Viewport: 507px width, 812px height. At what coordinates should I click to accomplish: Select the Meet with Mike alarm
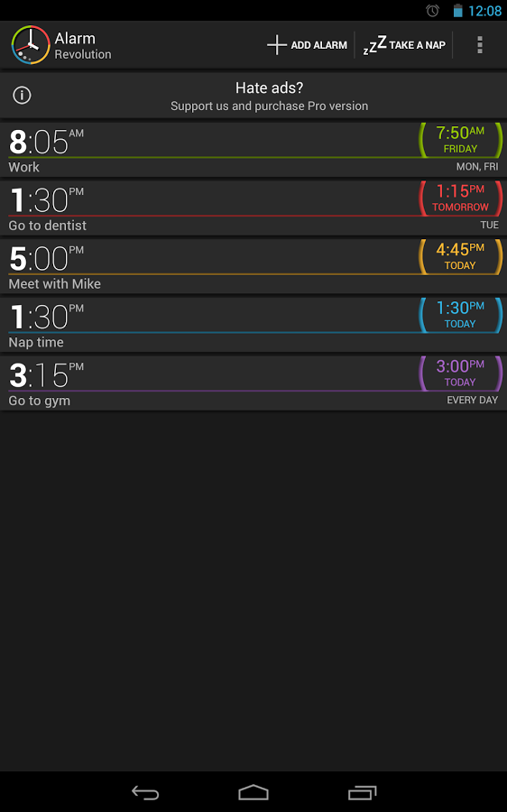(x=211, y=266)
